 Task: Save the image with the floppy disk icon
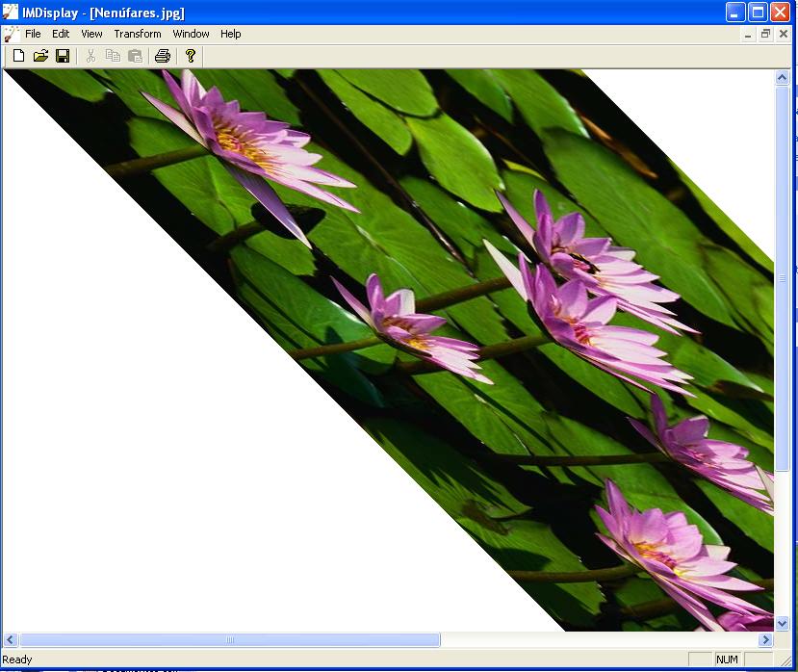pyautogui.click(x=63, y=56)
